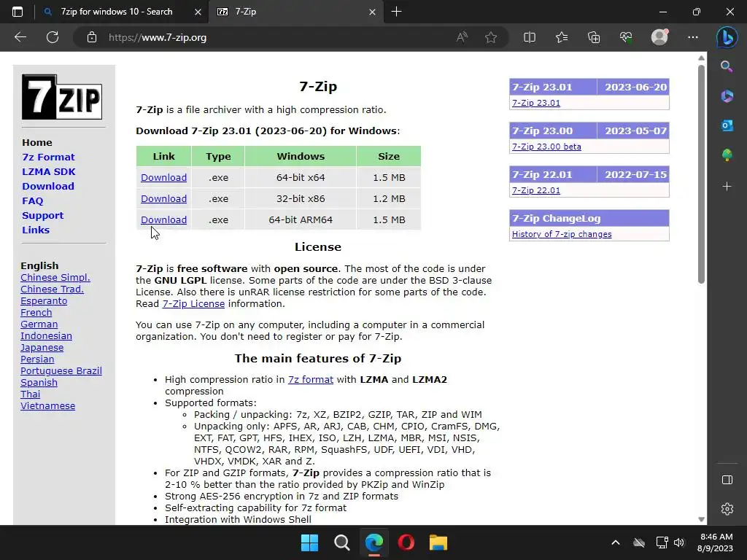Click the browser Back arrow
Screen dimensions: 747x560
pyautogui.click(x=20, y=37)
